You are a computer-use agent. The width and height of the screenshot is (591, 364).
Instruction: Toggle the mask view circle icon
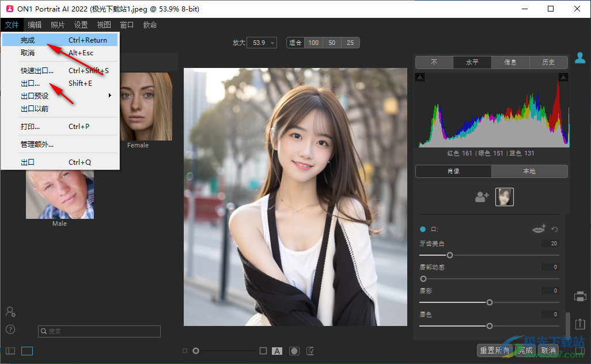[294, 351]
